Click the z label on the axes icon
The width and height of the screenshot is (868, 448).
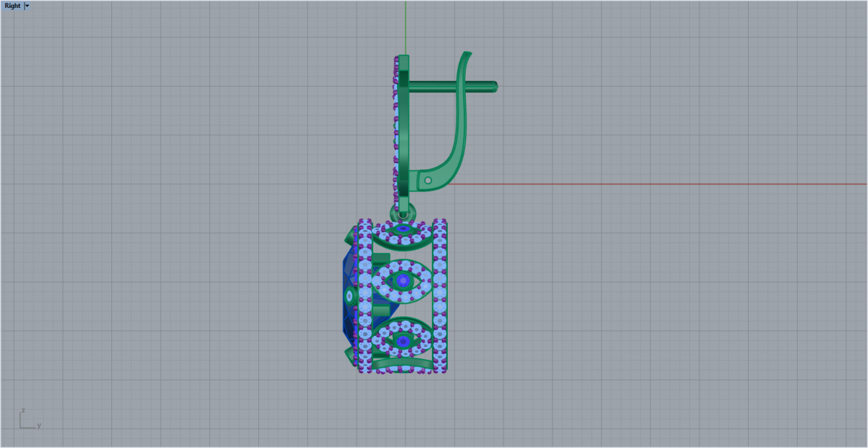[21, 410]
